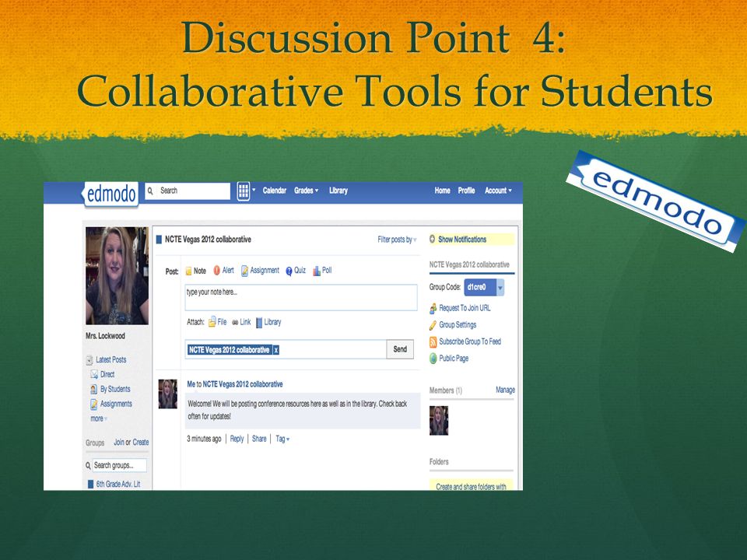Click the NCTE Vegas 2012 collaborative post link
The width and height of the screenshot is (747, 560).
[243, 384]
